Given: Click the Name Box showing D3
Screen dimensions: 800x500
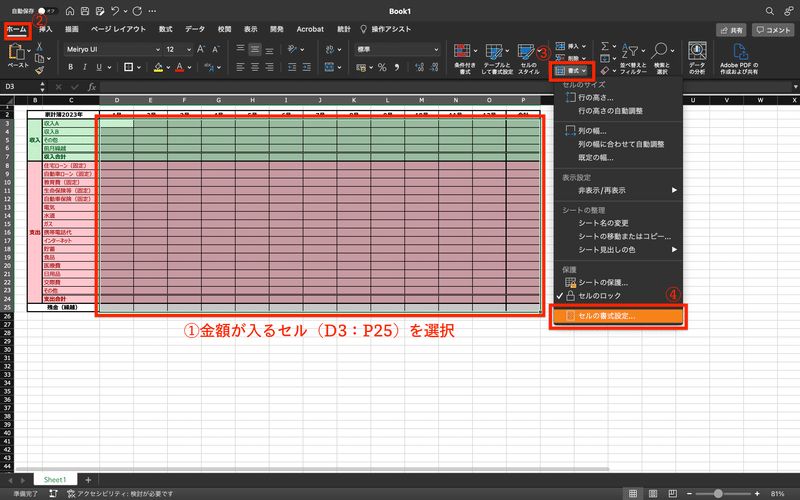Looking at the screenshot, I should pyautogui.click(x=19, y=87).
